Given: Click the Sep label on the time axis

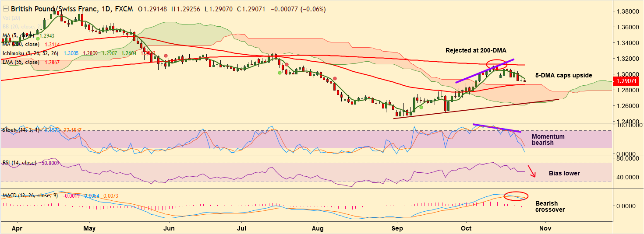Looking at the screenshot, I should (x=397, y=228).
